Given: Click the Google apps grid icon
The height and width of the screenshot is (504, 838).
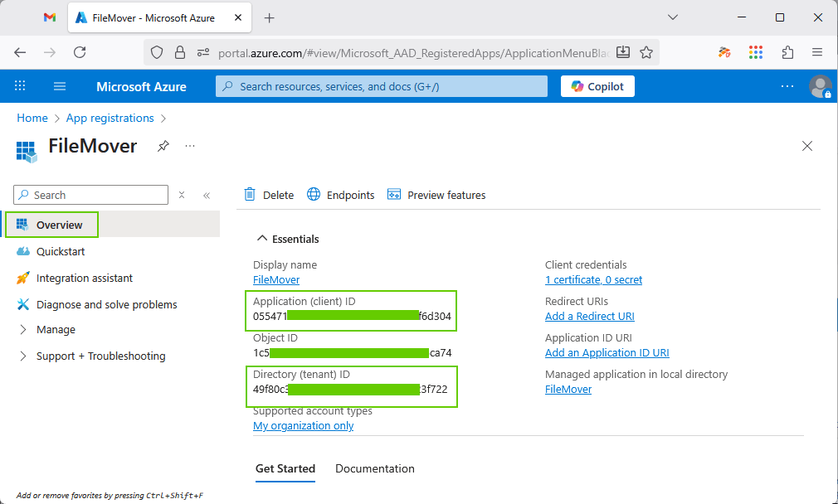Looking at the screenshot, I should [x=756, y=51].
